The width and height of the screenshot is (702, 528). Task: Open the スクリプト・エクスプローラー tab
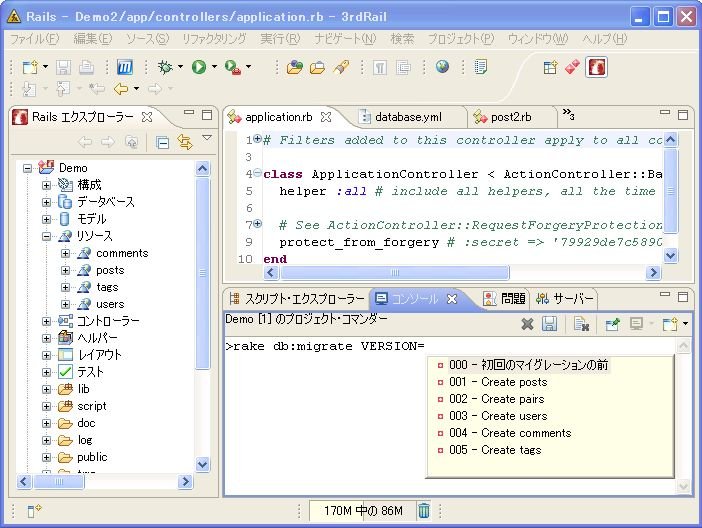click(x=297, y=299)
